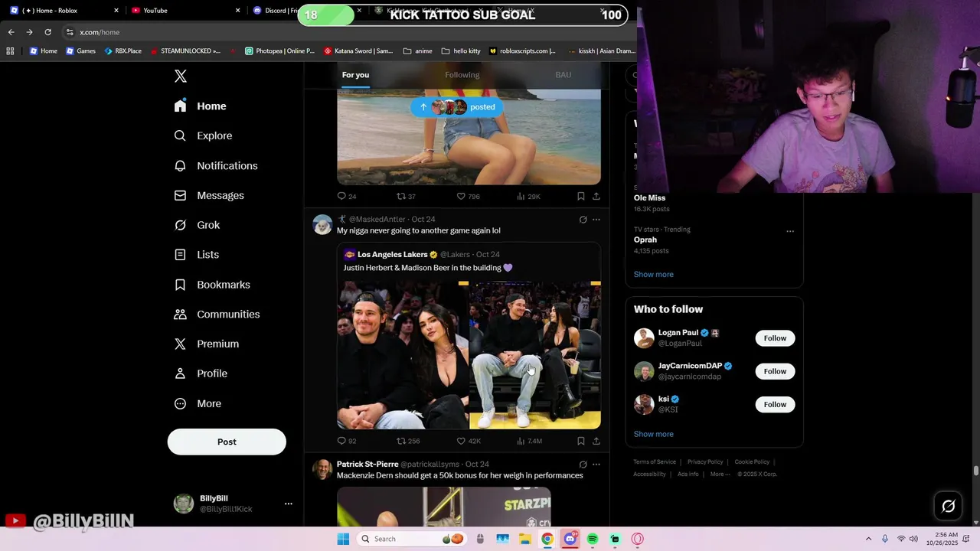Go to Home in X sidebar
The height and width of the screenshot is (551, 980).
coord(201,106)
